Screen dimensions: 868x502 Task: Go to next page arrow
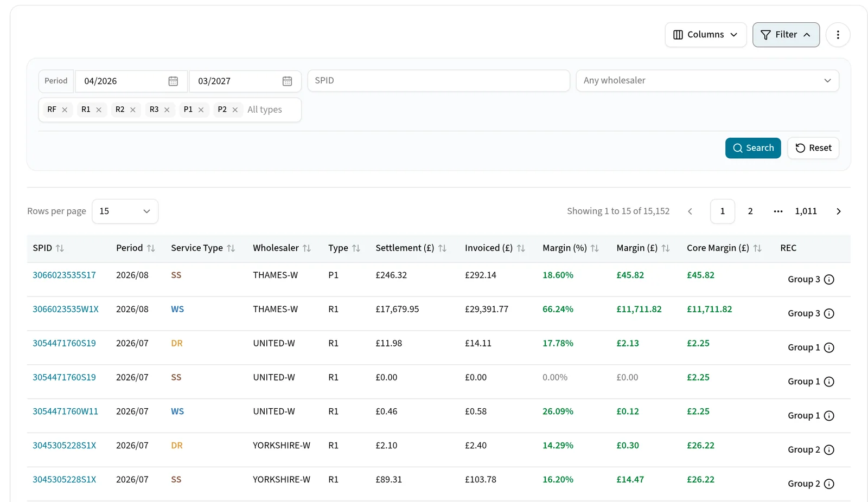[839, 211]
